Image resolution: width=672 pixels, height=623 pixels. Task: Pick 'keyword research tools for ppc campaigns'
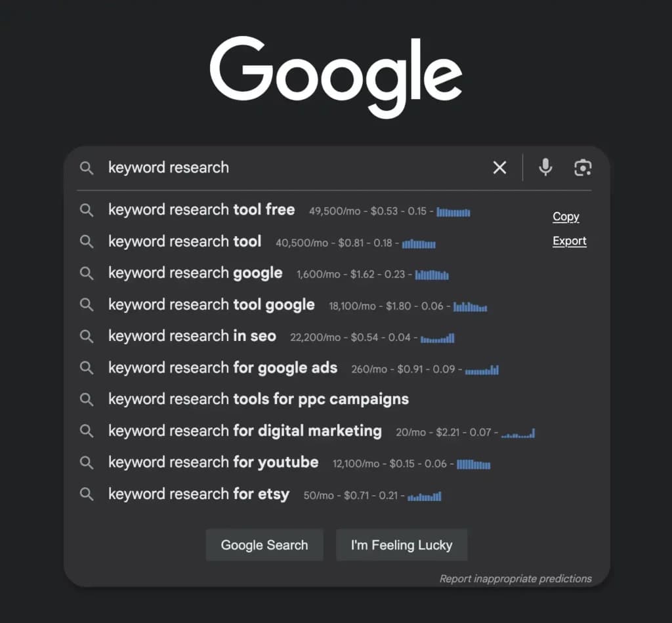click(258, 399)
